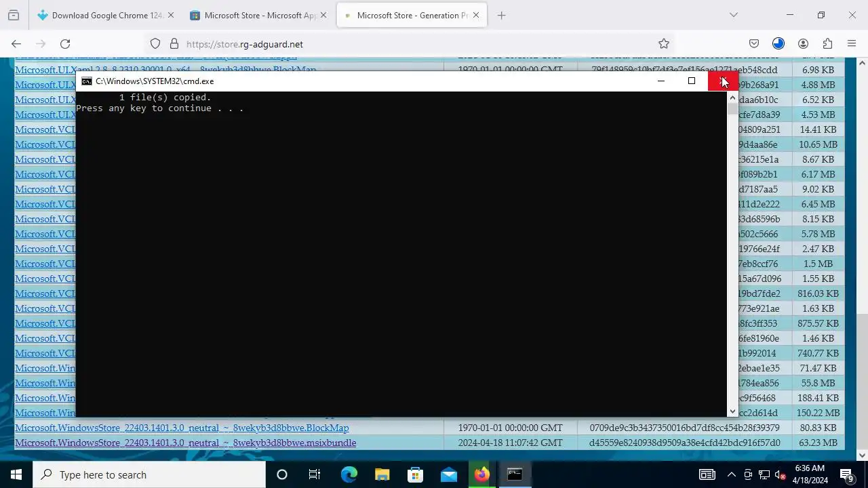Click the cmd.exe title bar system icon
This screenshot has width=868, height=488.
coord(87,81)
